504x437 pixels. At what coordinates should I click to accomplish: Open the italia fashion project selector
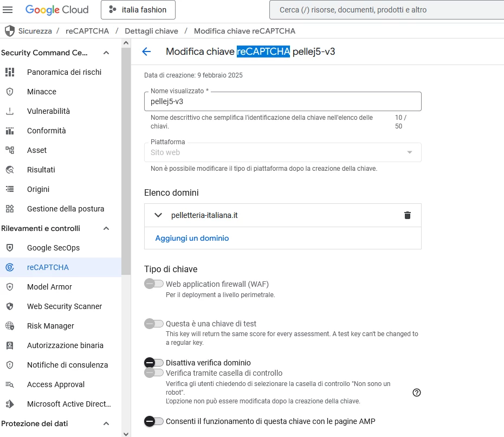pos(138,10)
